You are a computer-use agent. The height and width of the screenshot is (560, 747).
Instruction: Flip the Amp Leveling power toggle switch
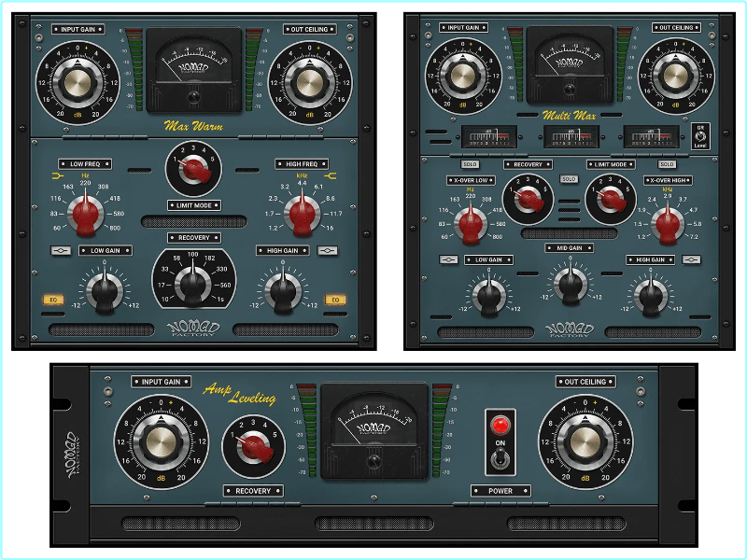pos(500,459)
